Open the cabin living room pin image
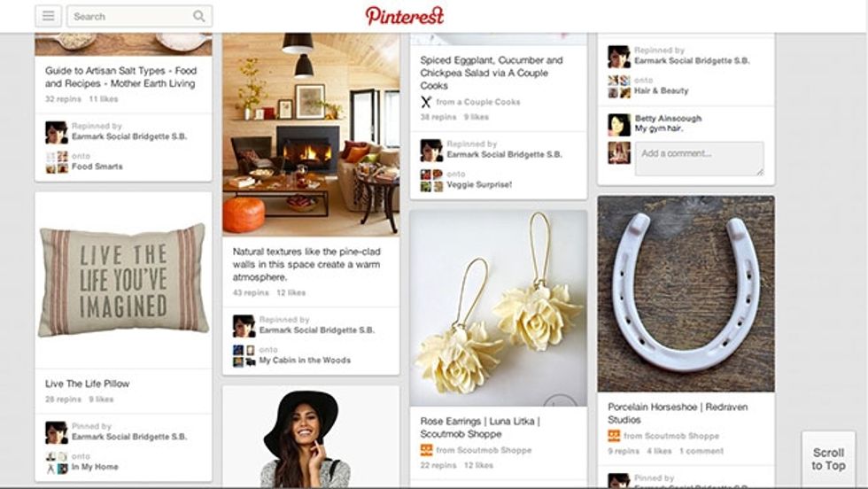 [x=311, y=135]
